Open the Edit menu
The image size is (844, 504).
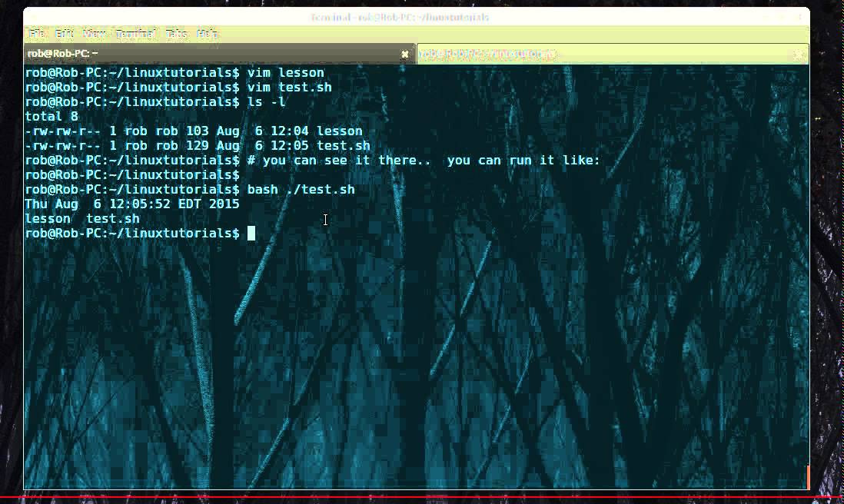64,33
